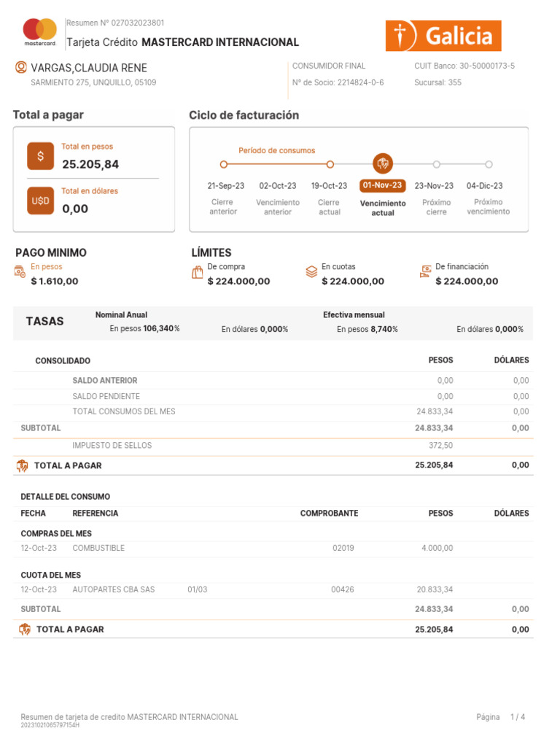Select the 21-Sep-23 timeline marker circle

pyautogui.click(x=223, y=164)
